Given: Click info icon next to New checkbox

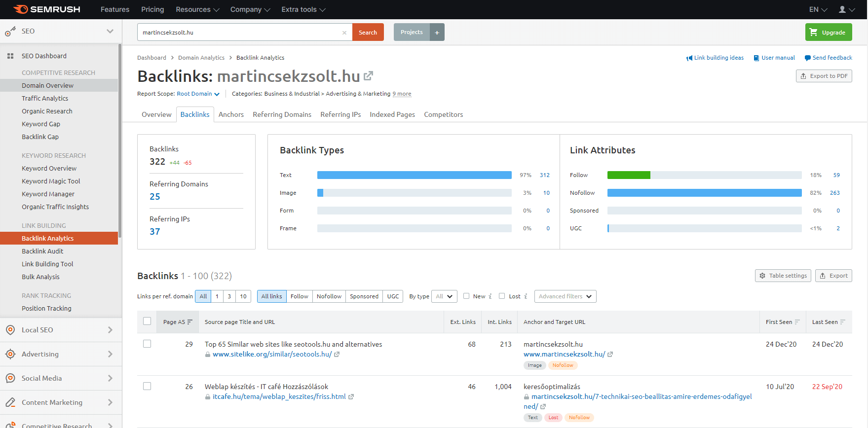Looking at the screenshot, I should tap(490, 296).
